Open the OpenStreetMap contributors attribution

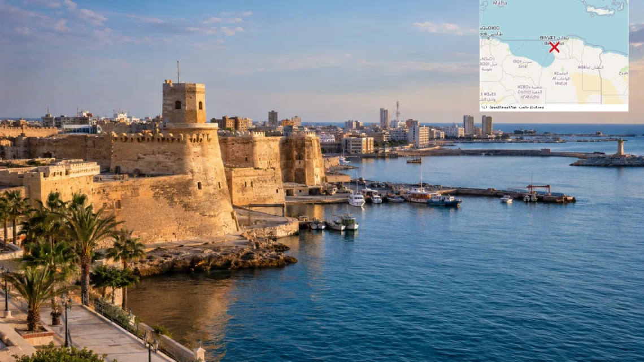tap(512, 107)
